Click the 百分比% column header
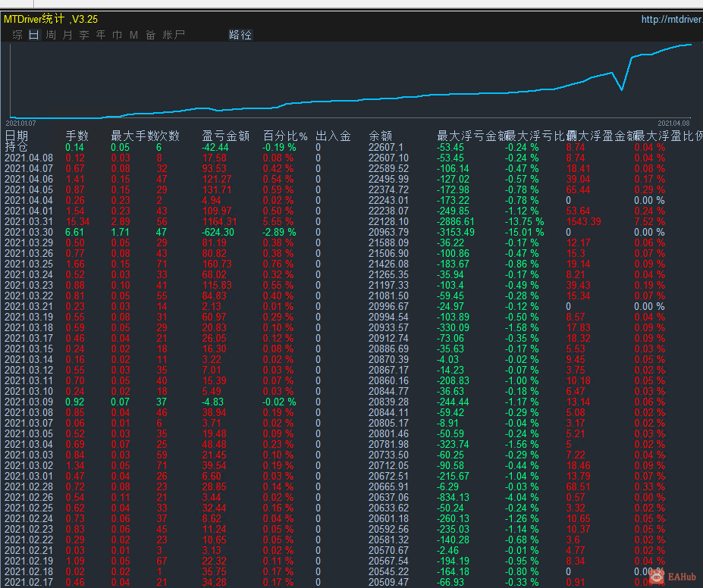 point(285,136)
